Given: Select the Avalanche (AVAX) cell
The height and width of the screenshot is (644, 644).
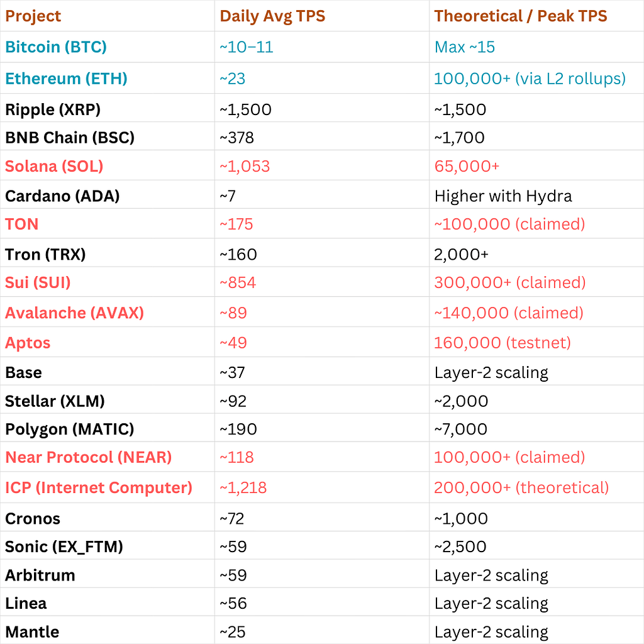Looking at the screenshot, I should pos(74,313).
